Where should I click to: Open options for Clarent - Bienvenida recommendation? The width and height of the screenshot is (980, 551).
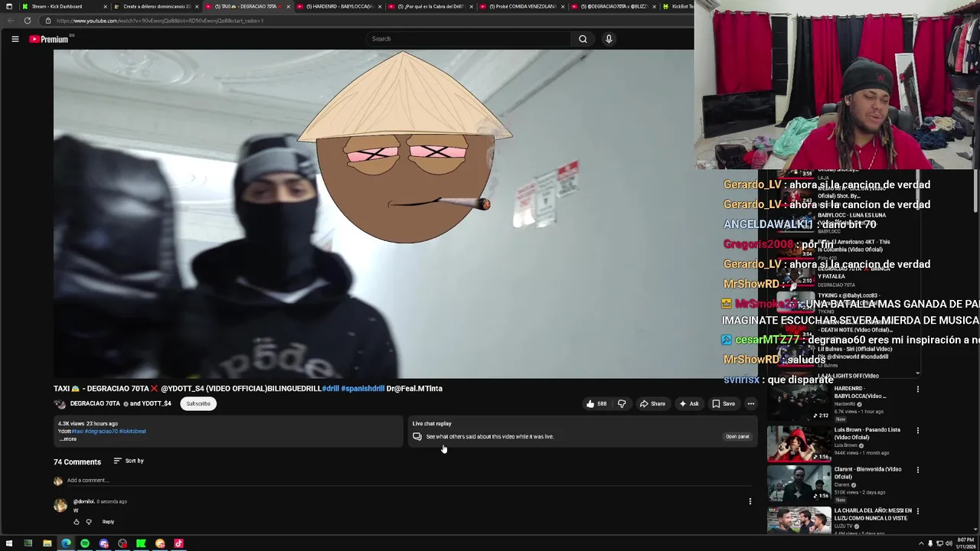coord(918,470)
